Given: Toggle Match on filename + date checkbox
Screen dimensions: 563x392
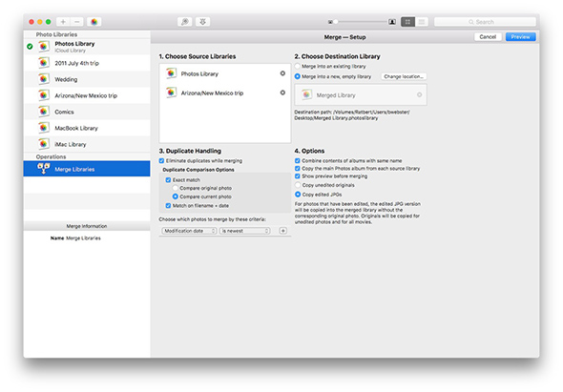Looking at the screenshot, I should coord(168,206).
